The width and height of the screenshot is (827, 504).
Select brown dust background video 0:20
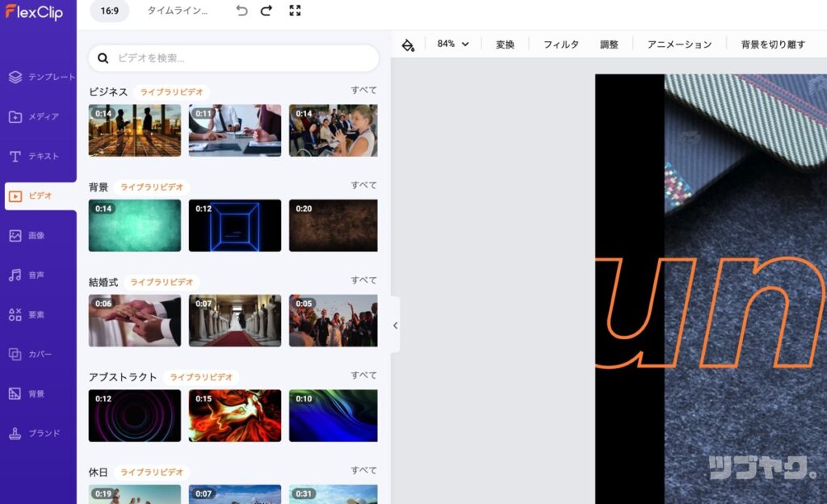pyautogui.click(x=334, y=225)
